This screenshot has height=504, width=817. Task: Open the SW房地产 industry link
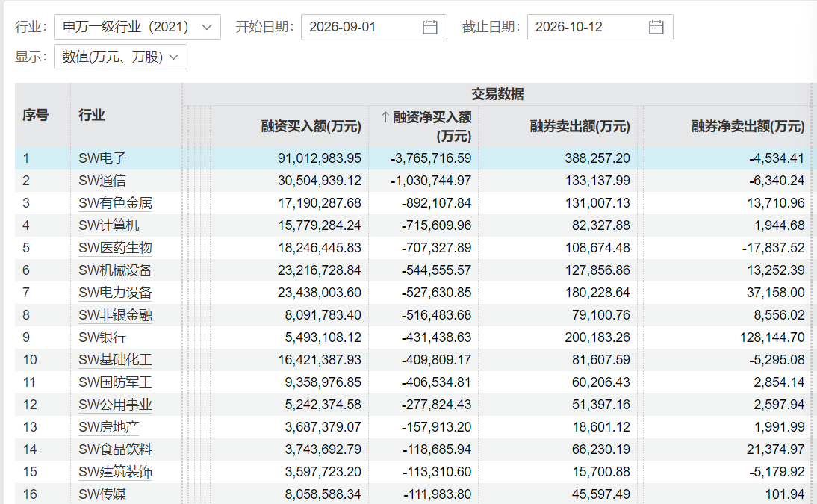[109, 427]
